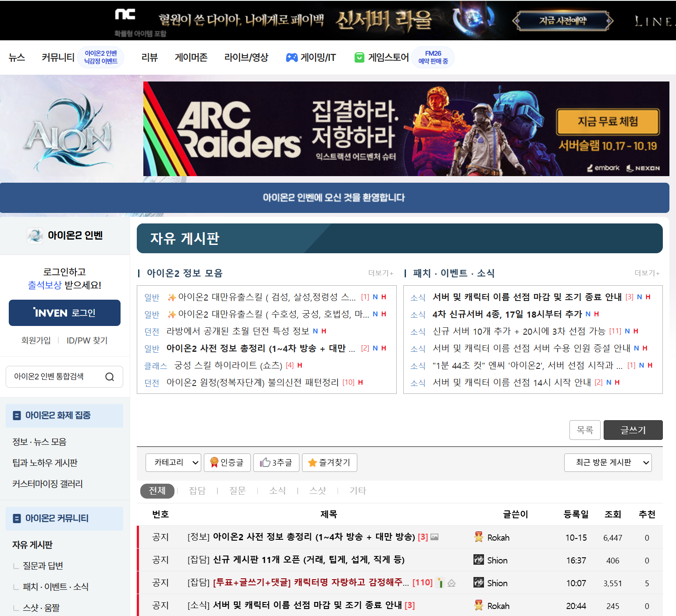Click the INVEN 로그인 button

pyautogui.click(x=64, y=313)
